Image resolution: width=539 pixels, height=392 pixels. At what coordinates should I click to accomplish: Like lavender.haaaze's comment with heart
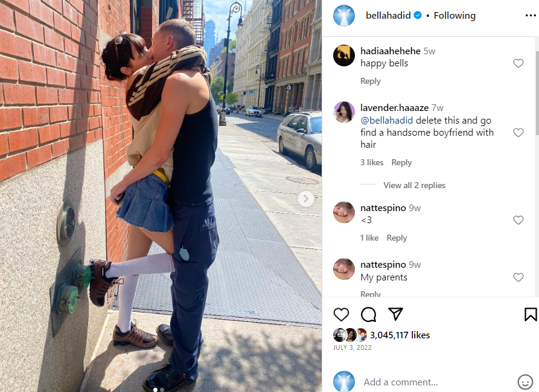[x=518, y=133]
